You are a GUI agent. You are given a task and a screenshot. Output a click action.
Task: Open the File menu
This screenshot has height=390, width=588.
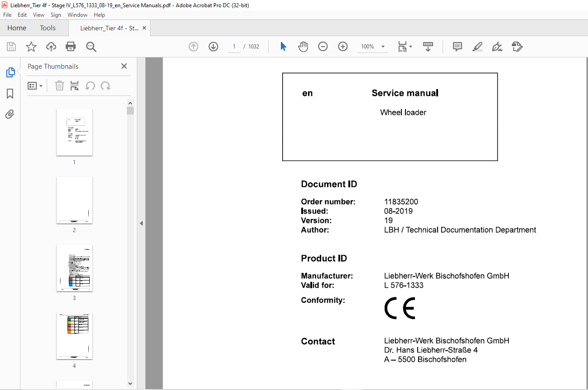pyautogui.click(x=7, y=15)
